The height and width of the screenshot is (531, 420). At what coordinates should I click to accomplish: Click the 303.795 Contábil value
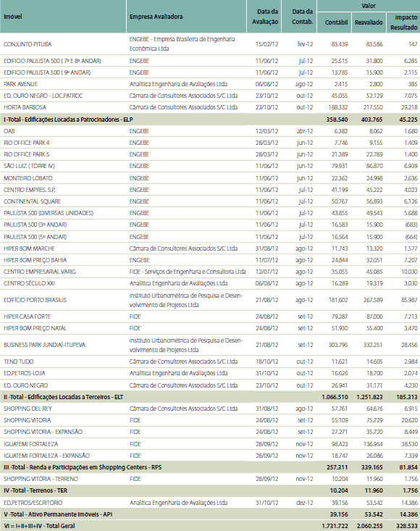338,345
